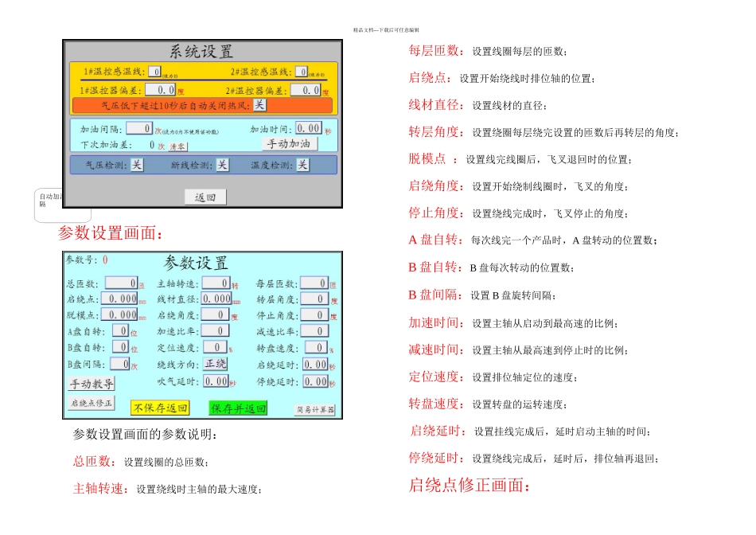Select the 加速比率 value box
This screenshot has width=756, height=535.
(x=215, y=331)
